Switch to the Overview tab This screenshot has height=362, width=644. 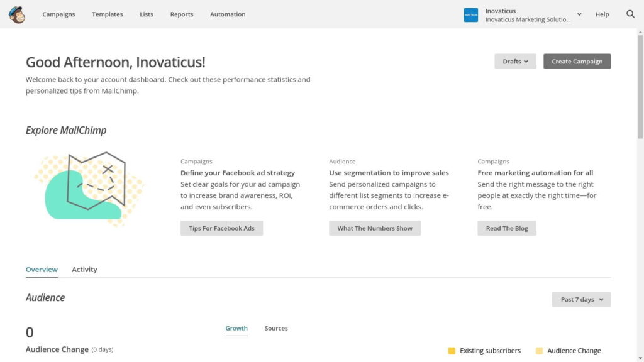pyautogui.click(x=42, y=270)
